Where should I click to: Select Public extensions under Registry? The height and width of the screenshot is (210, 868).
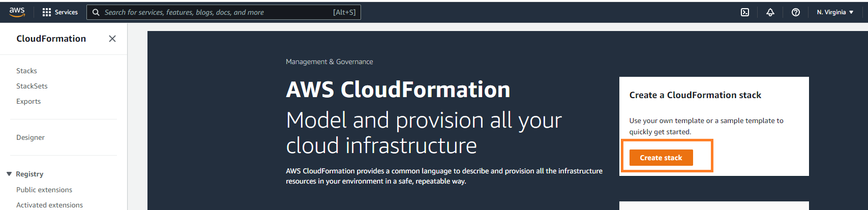(x=44, y=190)
